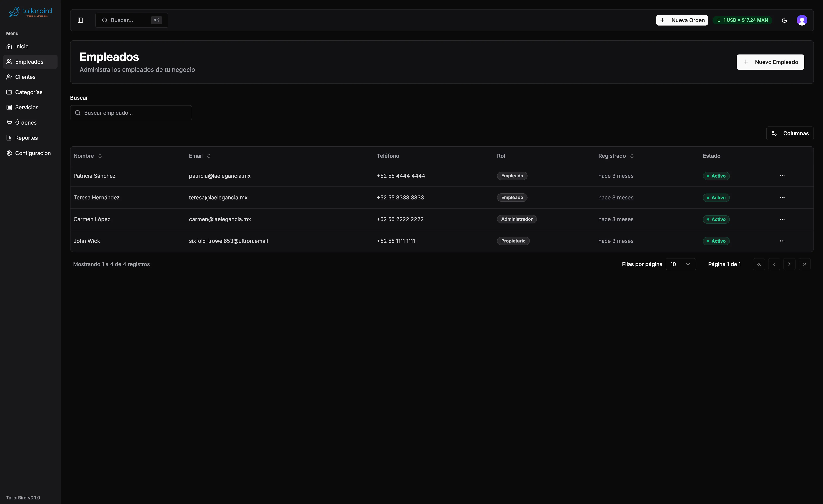
Task: Select Empleados in the sidebar
Action: click(x=30, y=62)
